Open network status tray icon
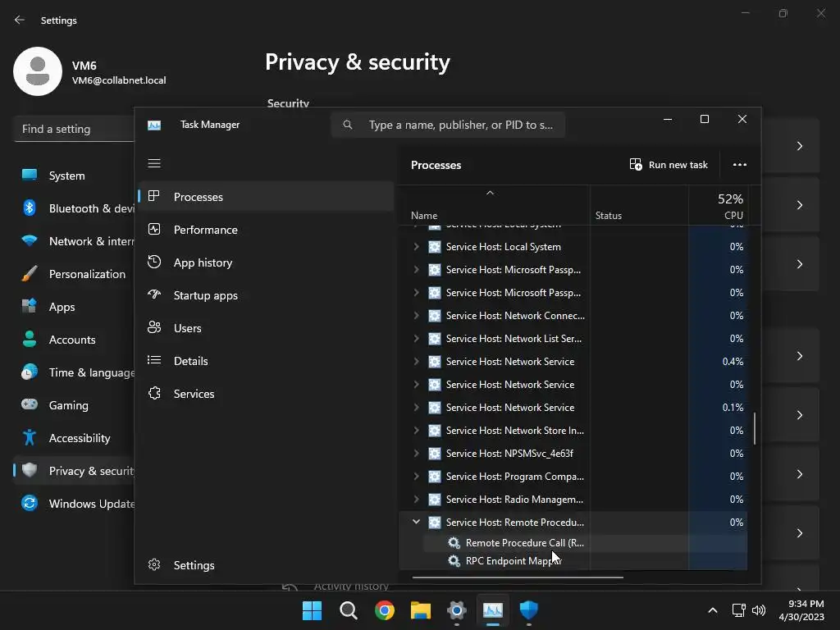Screen dimensions: 840x630 (739, 610)
